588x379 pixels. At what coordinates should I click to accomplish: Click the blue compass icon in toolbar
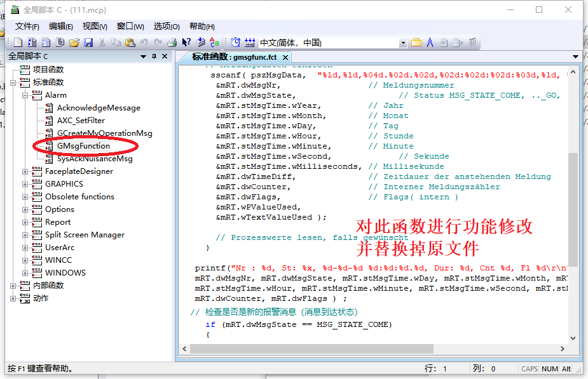point(430,43)
